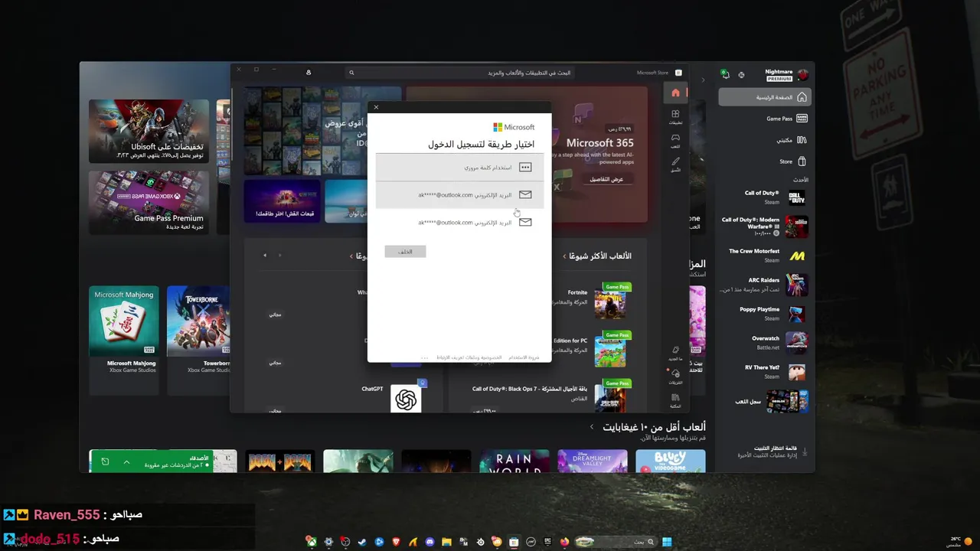Open the Store pen-icon section
This screenshot has width=980, height=551.
675,164
